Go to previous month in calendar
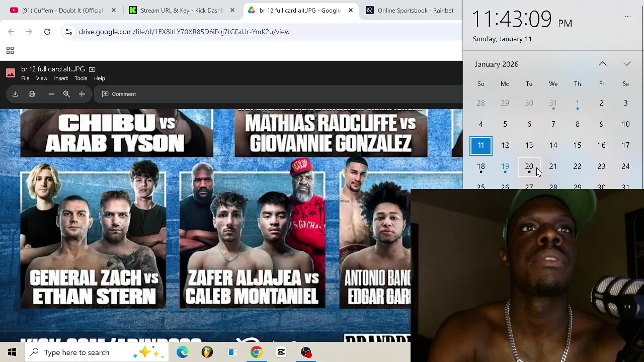The image size is (644, 362). 602,64
